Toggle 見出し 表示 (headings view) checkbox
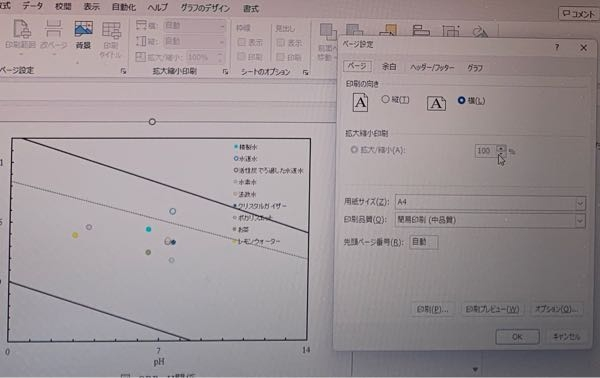The height and width of the screenshot is (378, 600). [x=281, y=42]
